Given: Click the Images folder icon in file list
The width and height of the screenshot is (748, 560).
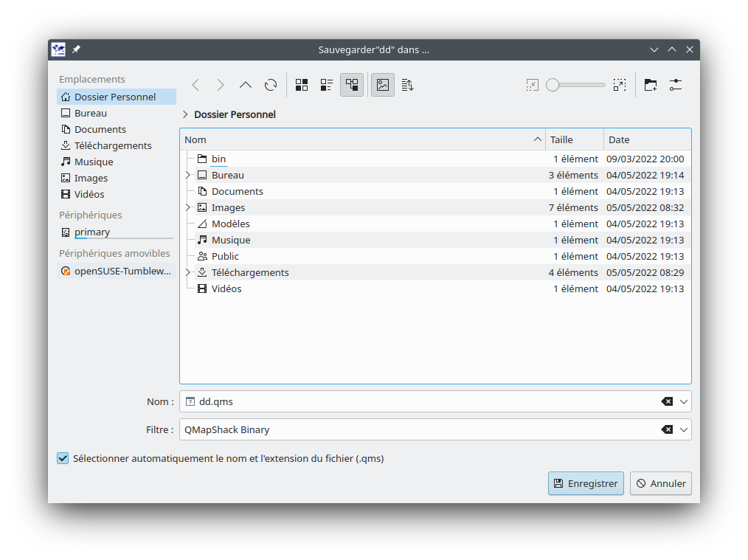Looking at the screenshot, I should pyautogui.click(x=202, y=207).
